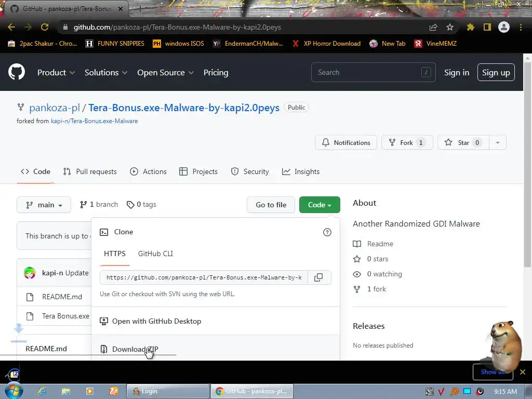Open the VineMEMZ bookmark
This screenshot has width=532, height=399.
[435, 44]
